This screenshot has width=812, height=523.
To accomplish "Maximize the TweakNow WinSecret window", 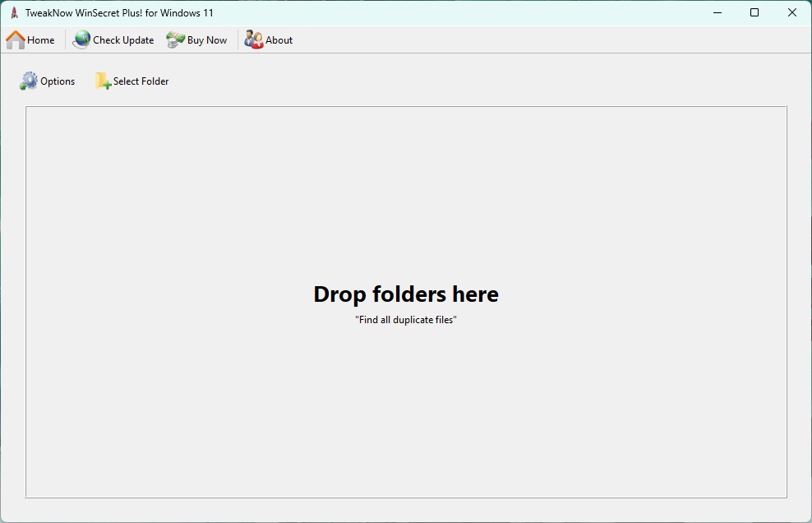I will 754,12.
